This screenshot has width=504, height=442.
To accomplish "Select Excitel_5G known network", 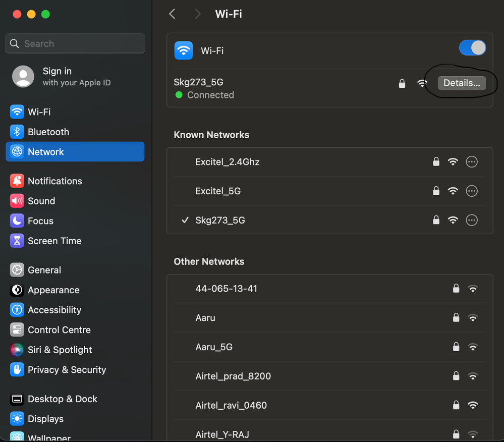I will 330,191.
